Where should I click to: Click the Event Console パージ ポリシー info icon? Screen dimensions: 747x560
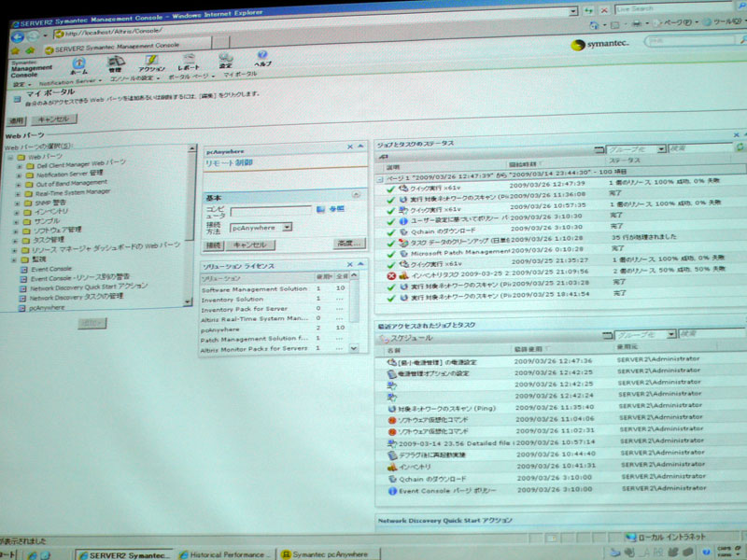click(x=392, y=491)
